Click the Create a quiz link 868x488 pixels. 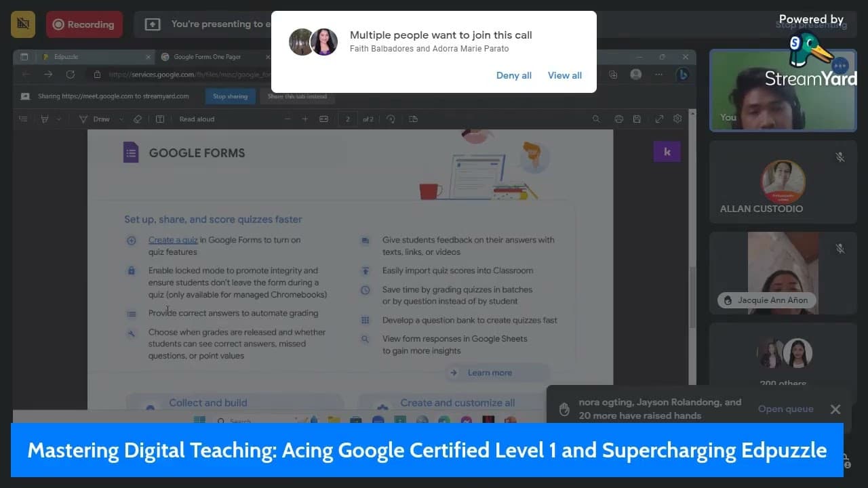click(x=173, y=240)
